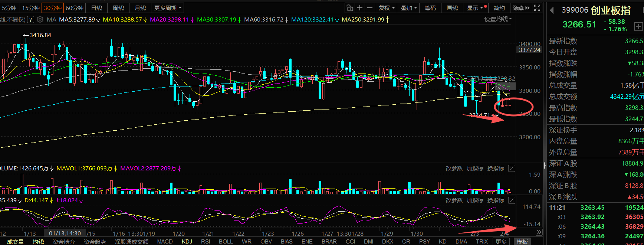Toggle the 简约 display mode
Viewport: 644px width, 245px height.
499,8
